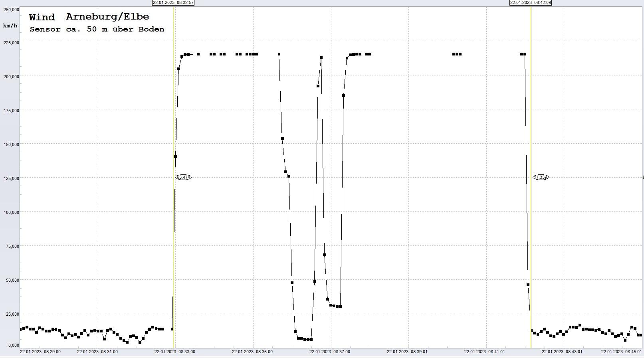
Task: Click the 08:31:00 x-axis time label
Action: click(x=97, y=352)
